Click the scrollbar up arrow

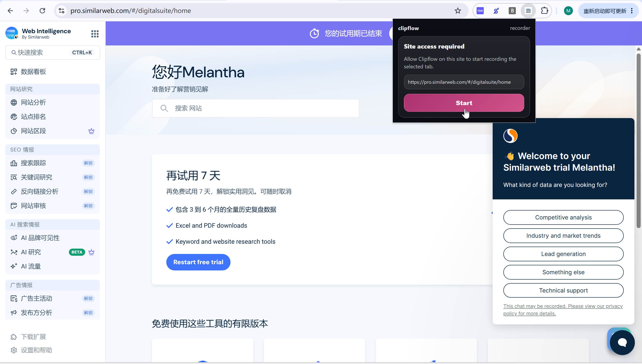(638, 49)
